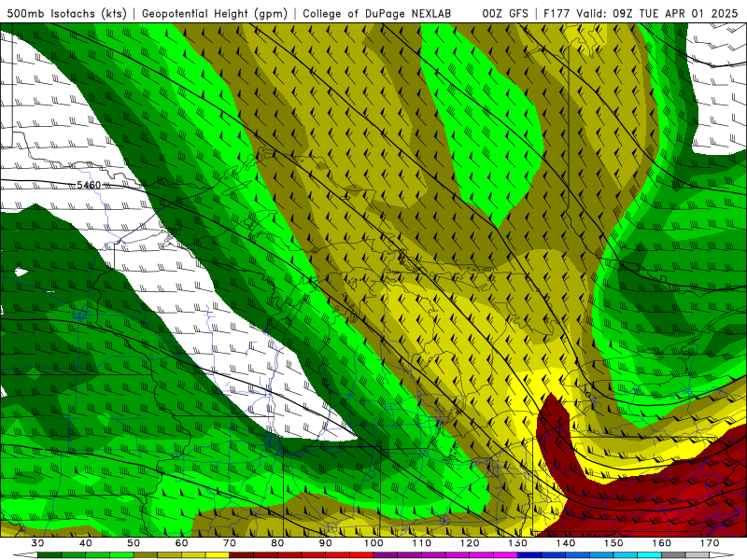Screen dimensions: 747x560
Task: Select the bright yellow swatch just below 70
Action: [218, 555]
